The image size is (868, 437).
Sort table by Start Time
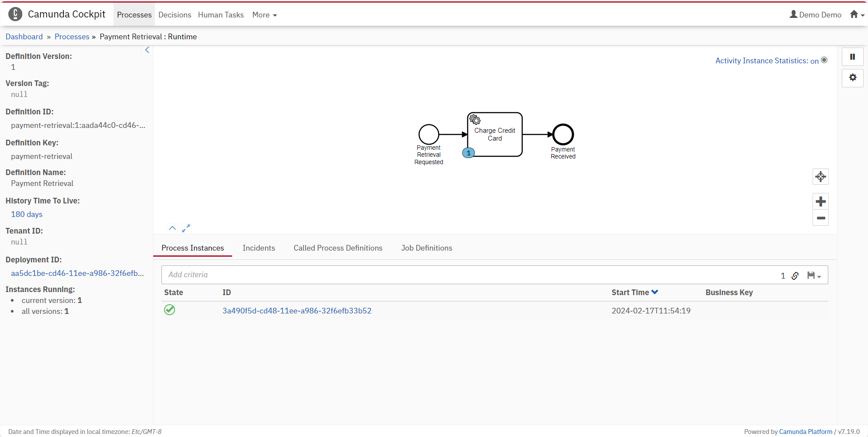[x=635, y=292]
